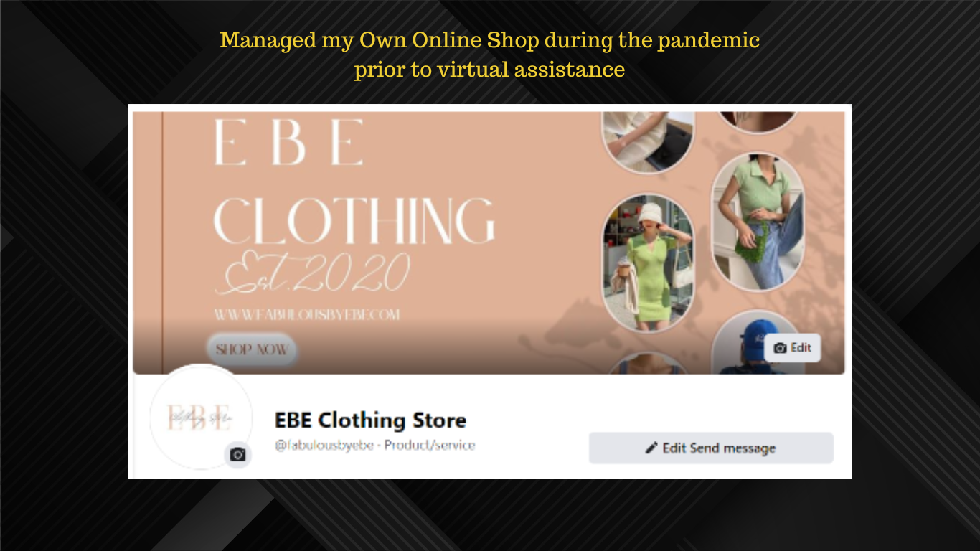
Task: Click the partial oval photo at the cover's bottom
Action: click(x=648, y=364)
